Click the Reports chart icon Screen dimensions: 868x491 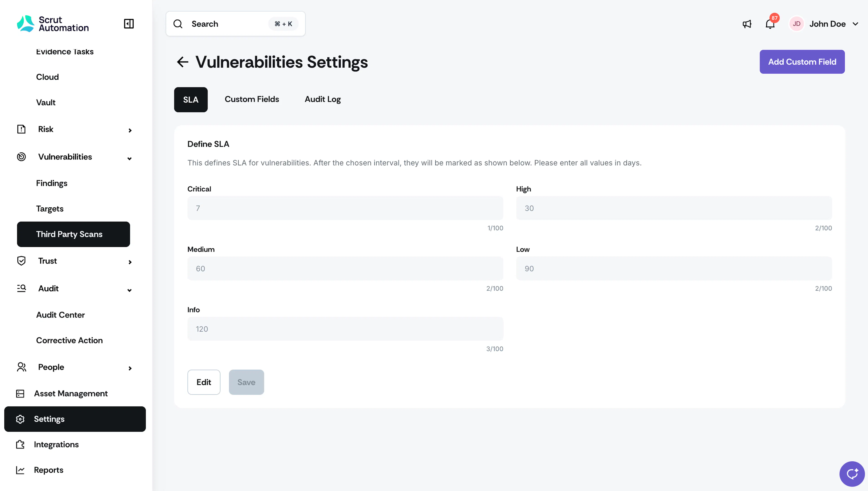20,470
